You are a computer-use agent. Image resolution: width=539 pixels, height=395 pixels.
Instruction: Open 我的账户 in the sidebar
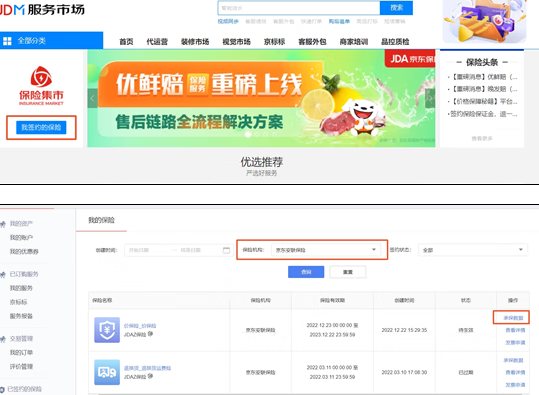[21, 238]
